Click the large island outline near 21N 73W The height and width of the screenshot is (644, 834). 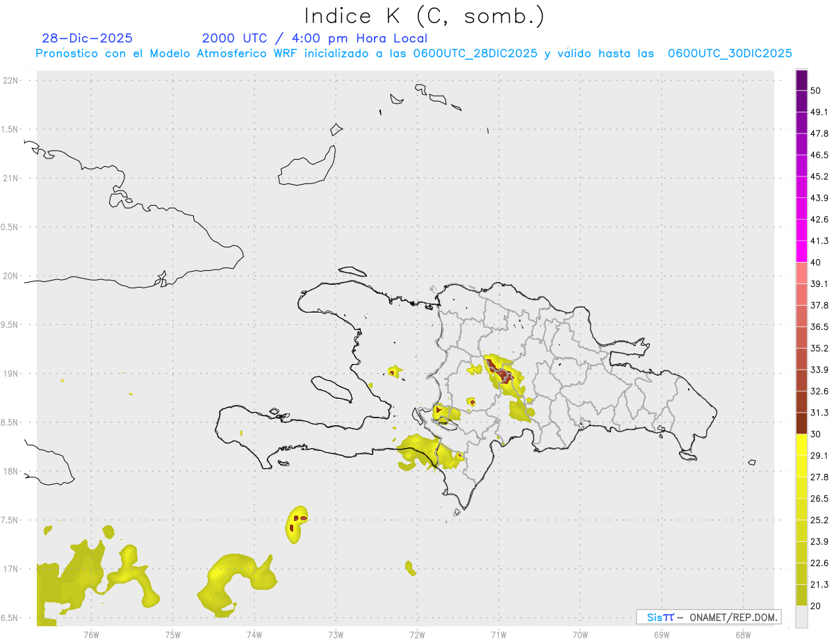306,165
